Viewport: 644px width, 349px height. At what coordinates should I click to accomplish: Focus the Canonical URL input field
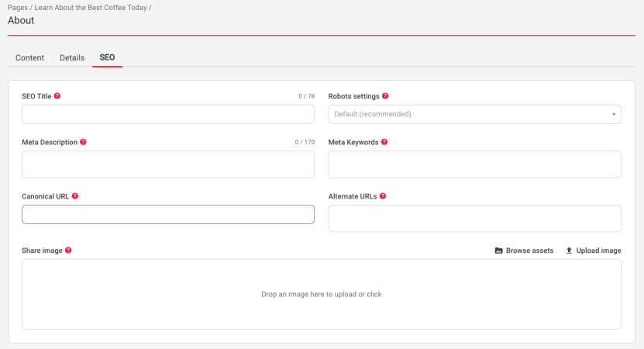[x=168, y=215]
